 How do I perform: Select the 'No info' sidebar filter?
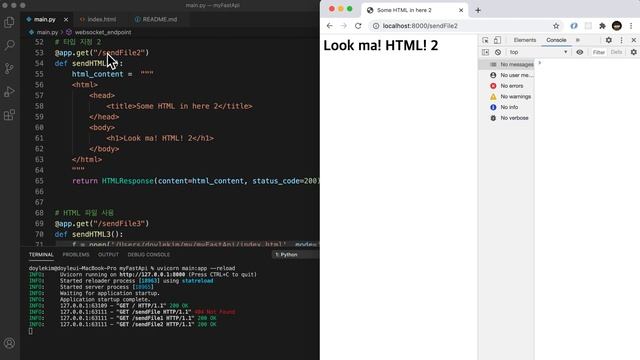pyautogui.click(x=506, y=107)
